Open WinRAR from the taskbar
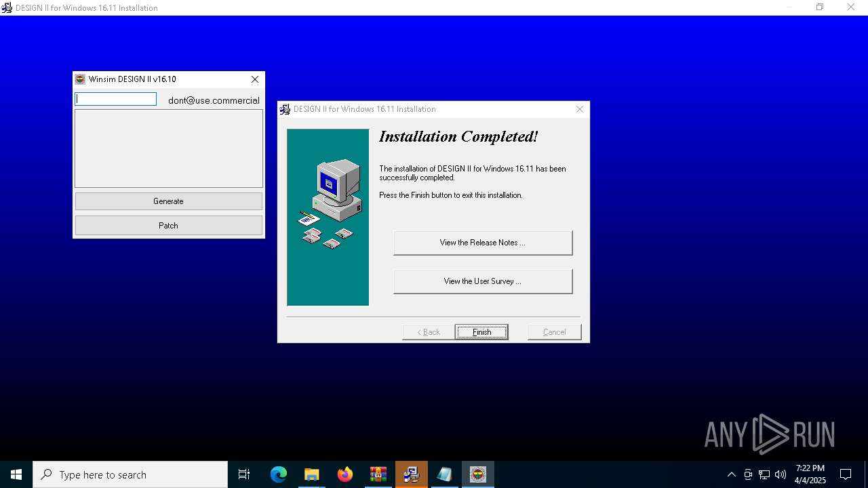Viewport: 868px width, 488px height. 378,474
